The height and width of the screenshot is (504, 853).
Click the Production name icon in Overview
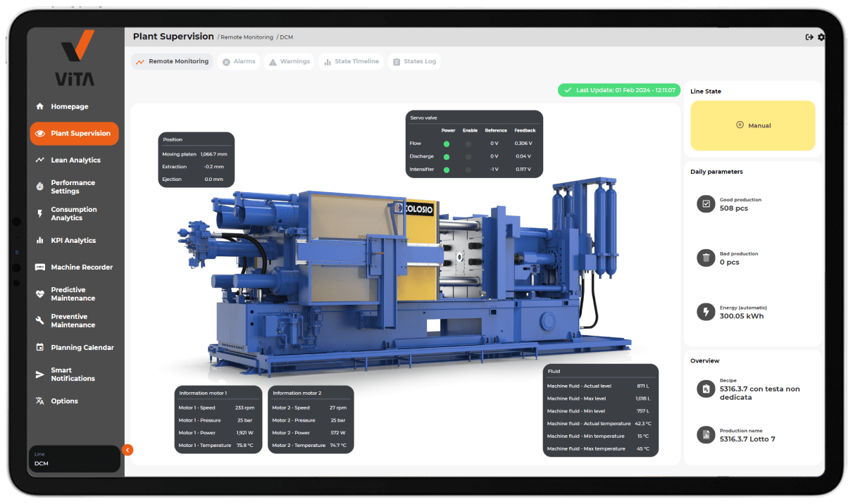point(706,434)
